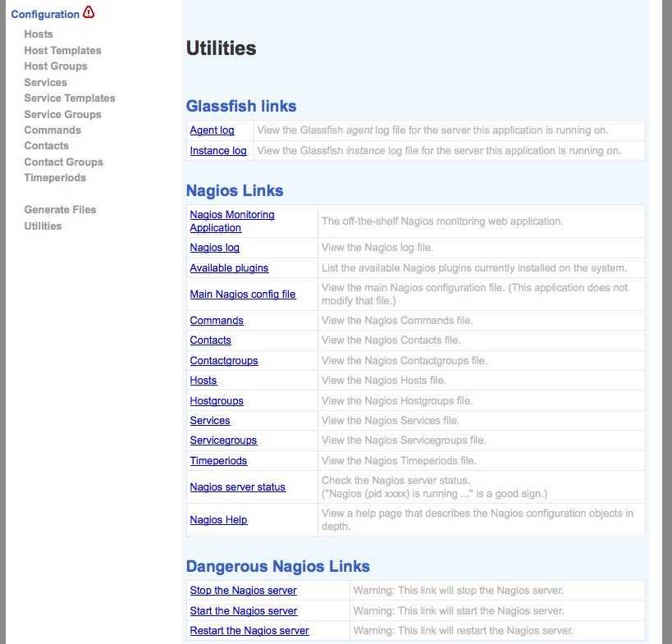Click the restart server warning text
This screenshot has width=672, height=644.
(x=464, y=631)
